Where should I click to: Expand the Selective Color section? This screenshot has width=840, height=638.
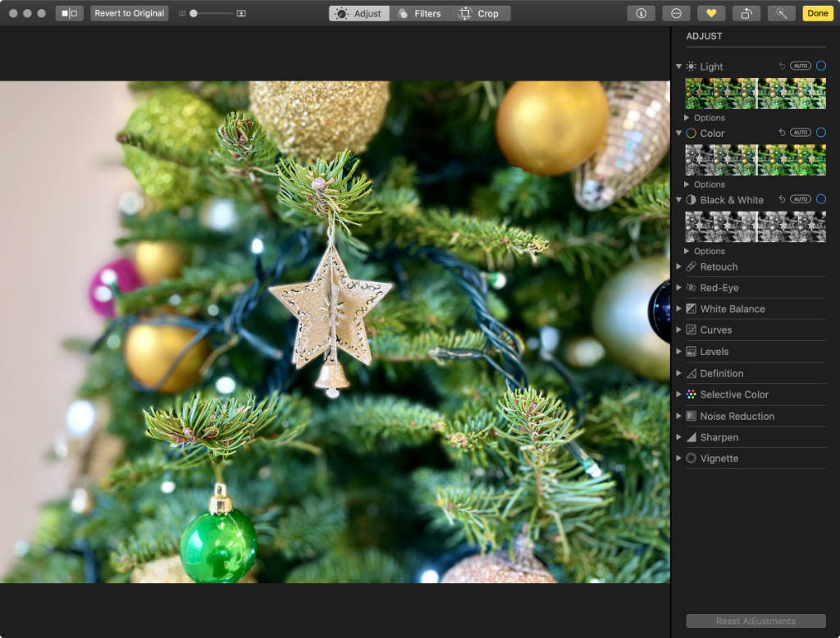coord(733,394)
